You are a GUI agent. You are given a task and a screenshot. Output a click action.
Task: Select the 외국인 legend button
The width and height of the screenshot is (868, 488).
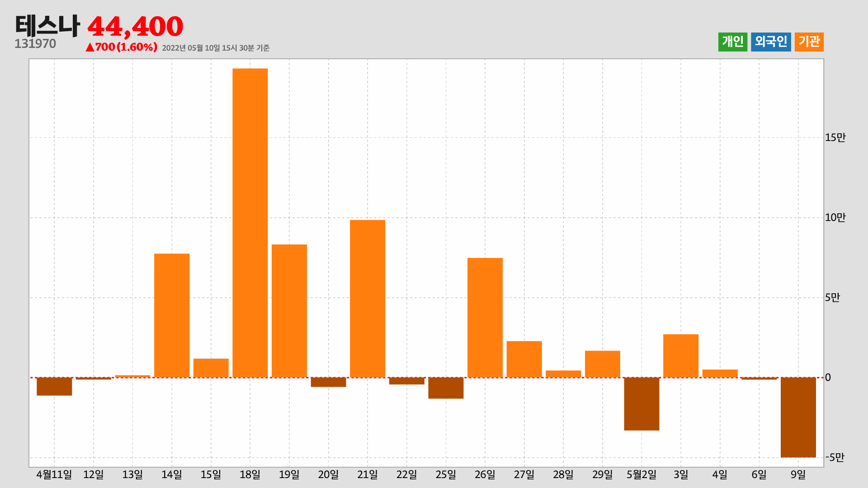(x=771, y=42)
